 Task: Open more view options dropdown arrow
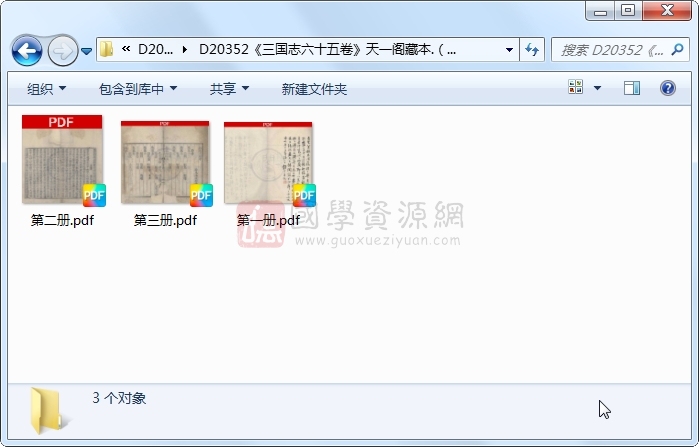click(597, 88)
